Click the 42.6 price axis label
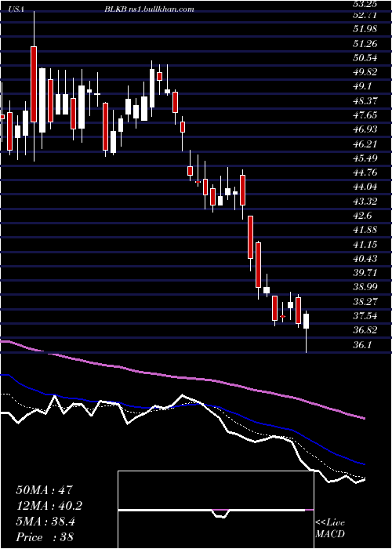 coord(362,216)
